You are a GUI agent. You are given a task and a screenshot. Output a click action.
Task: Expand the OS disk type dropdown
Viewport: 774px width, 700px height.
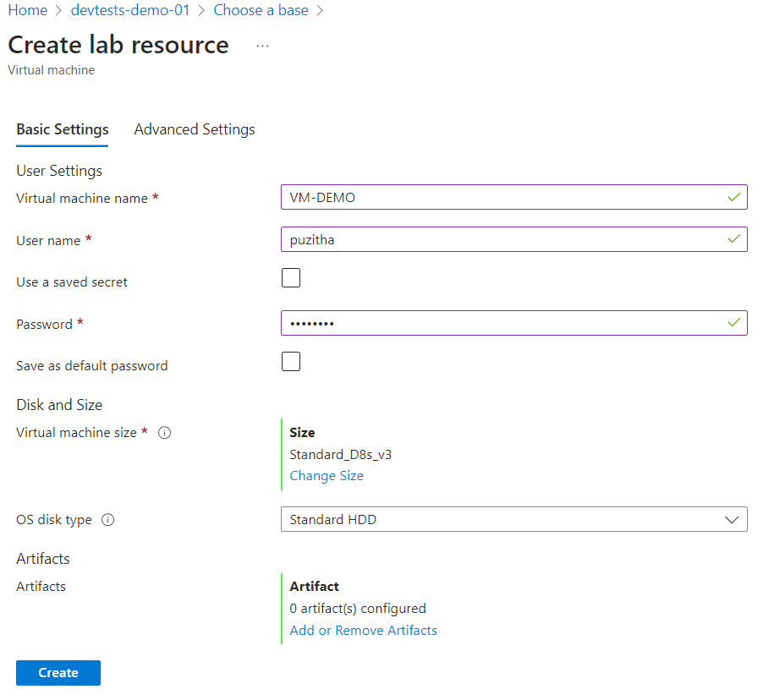513,520
